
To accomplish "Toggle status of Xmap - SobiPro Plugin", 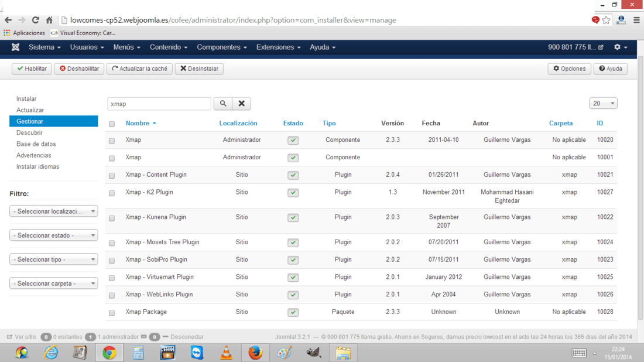I will coord(293,259).
